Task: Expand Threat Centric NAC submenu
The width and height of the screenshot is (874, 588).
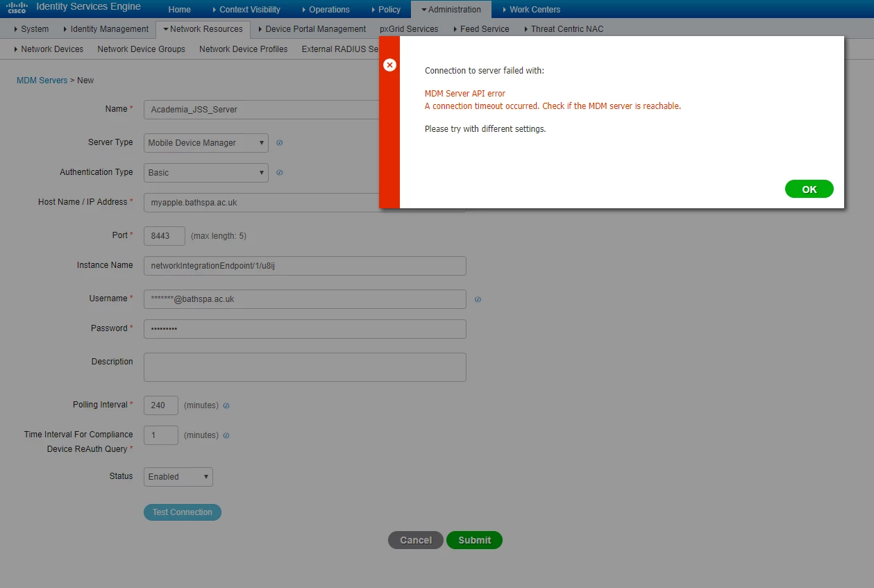Action: coord(563,29)
